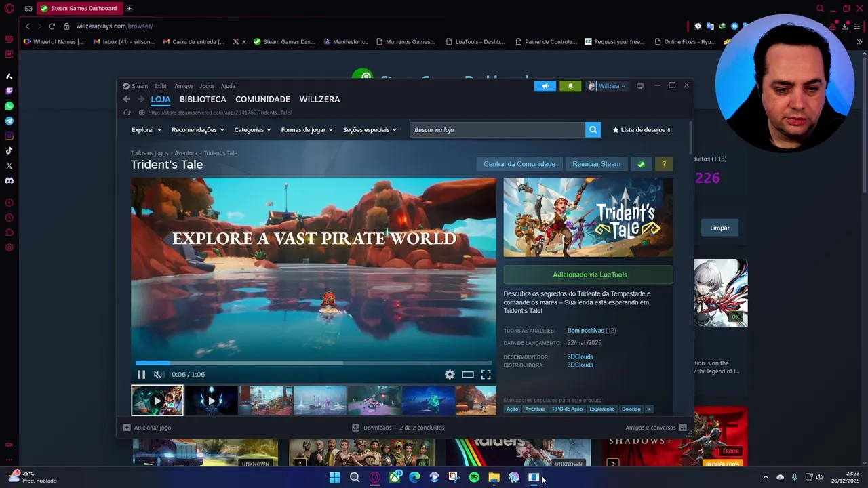Open Steam announcements megaphone button
868x488 pixels.
click(545, 86)
